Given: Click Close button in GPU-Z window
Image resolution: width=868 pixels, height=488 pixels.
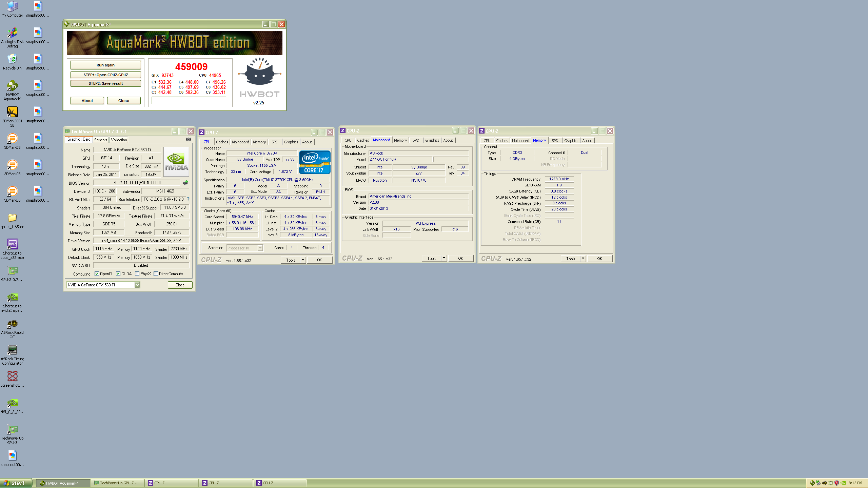Looking at the screenshot, I should point(180,285).
